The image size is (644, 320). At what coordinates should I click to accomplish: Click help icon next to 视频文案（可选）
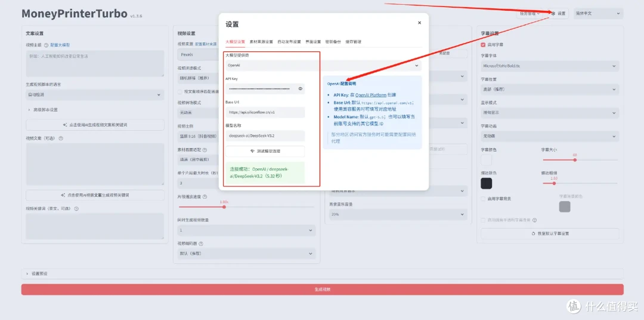pyautogui.click(x=61, y=138)
